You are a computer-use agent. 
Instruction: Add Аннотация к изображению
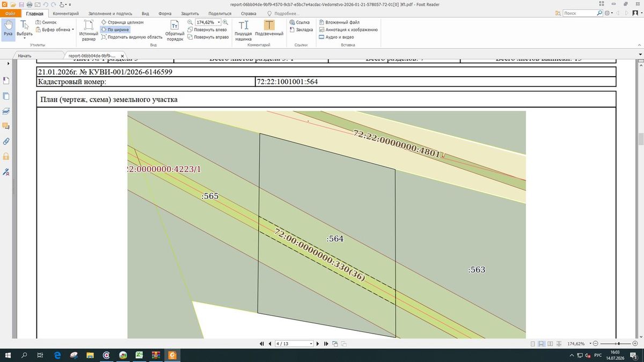coord(348,30)
